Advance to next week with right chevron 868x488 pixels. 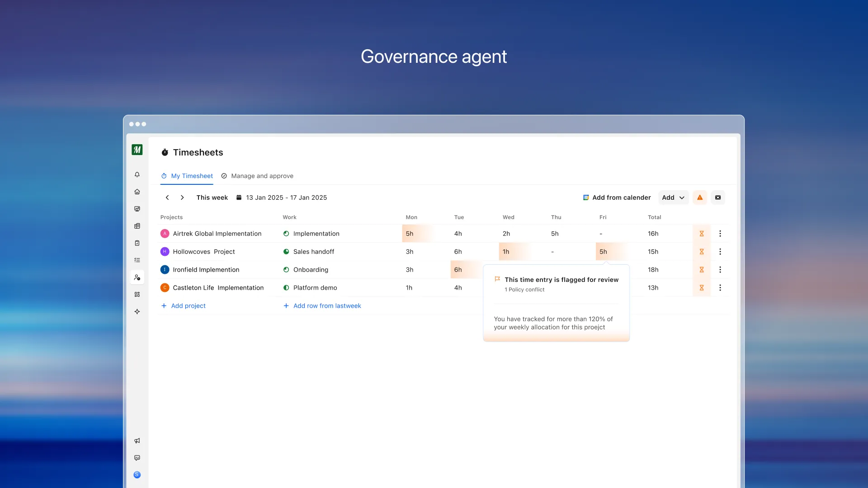click(x=182, y=197)
